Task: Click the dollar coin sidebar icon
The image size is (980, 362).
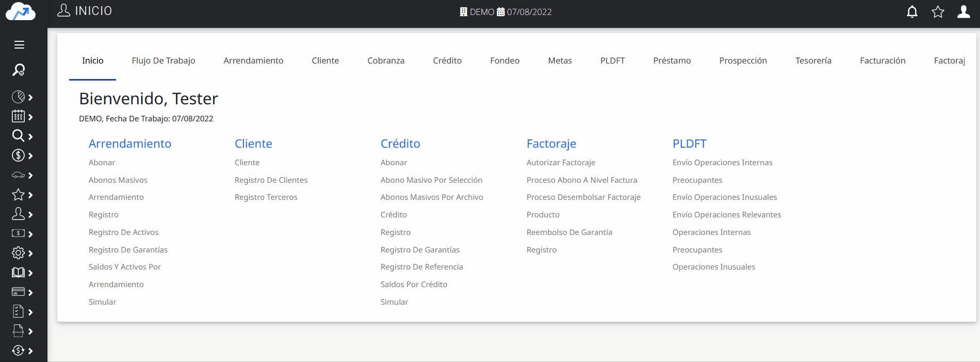Action: pos(18,155)
